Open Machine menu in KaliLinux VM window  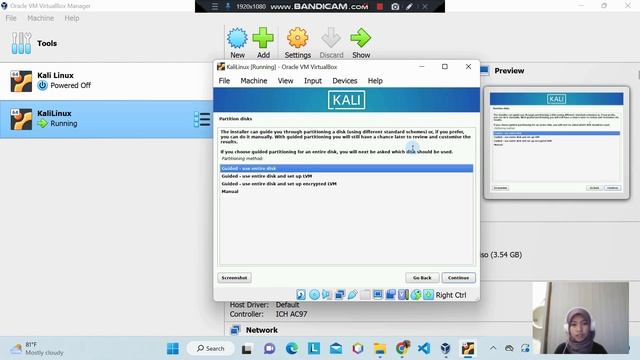[253, 81]
